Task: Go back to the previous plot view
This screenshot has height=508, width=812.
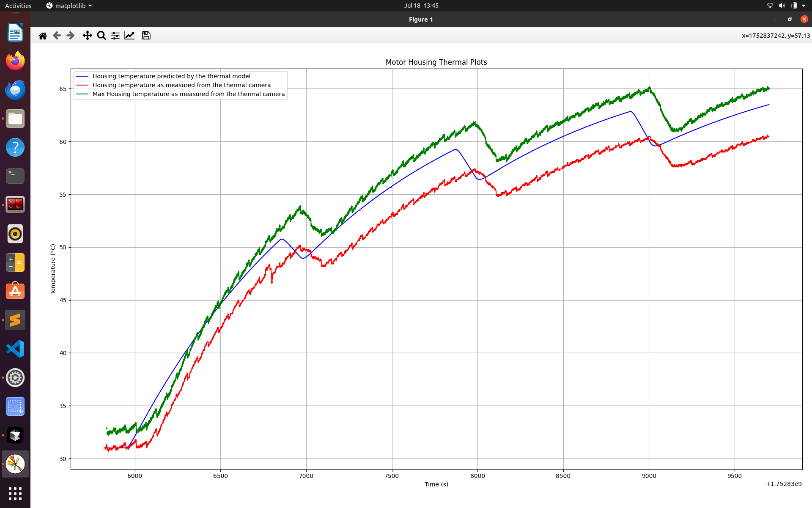Action: [x=57, y=36]
